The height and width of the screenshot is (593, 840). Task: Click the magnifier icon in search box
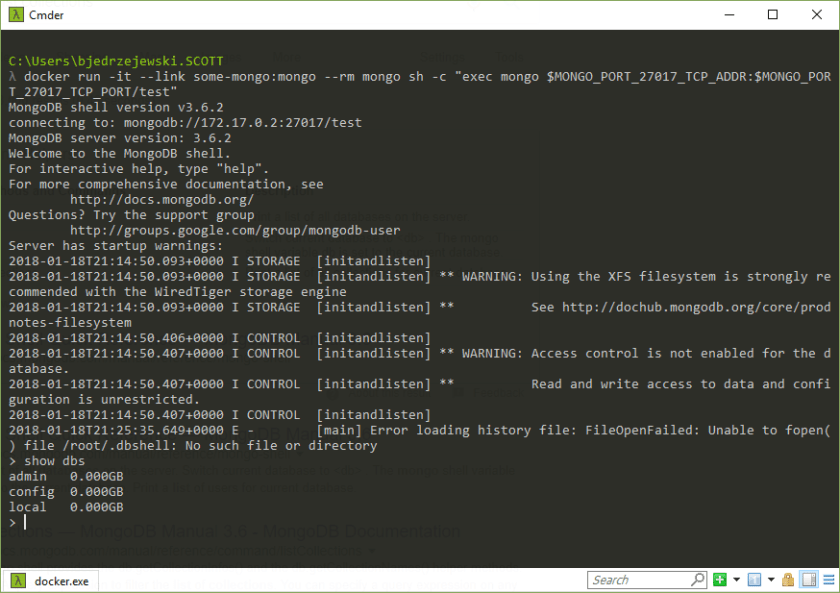tap(698, 580)
